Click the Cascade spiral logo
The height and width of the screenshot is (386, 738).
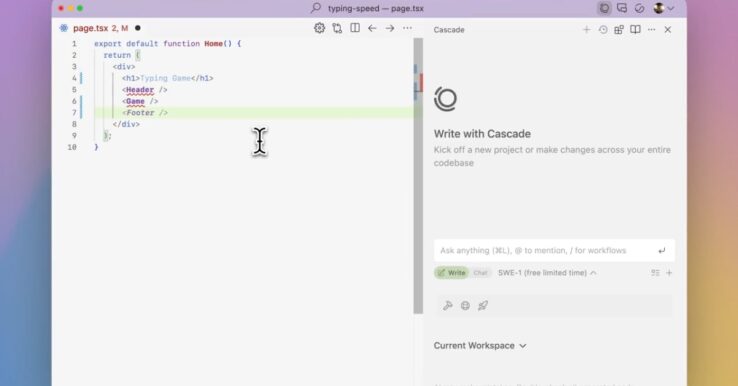tap(445, 99)
